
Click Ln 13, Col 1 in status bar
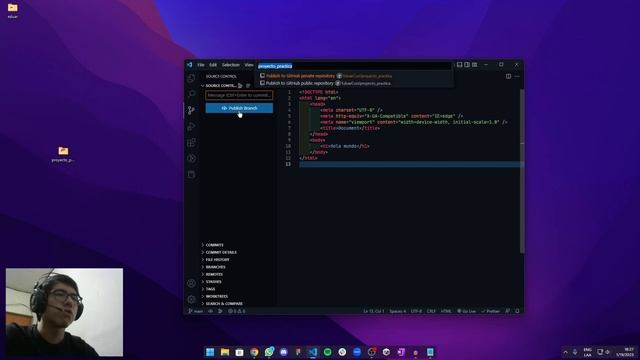373,311
